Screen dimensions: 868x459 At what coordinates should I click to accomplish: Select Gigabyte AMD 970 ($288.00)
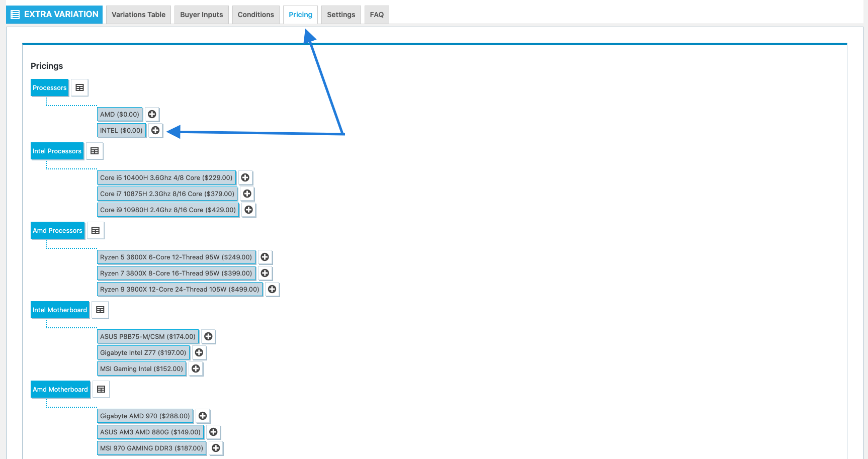point(145,416)
